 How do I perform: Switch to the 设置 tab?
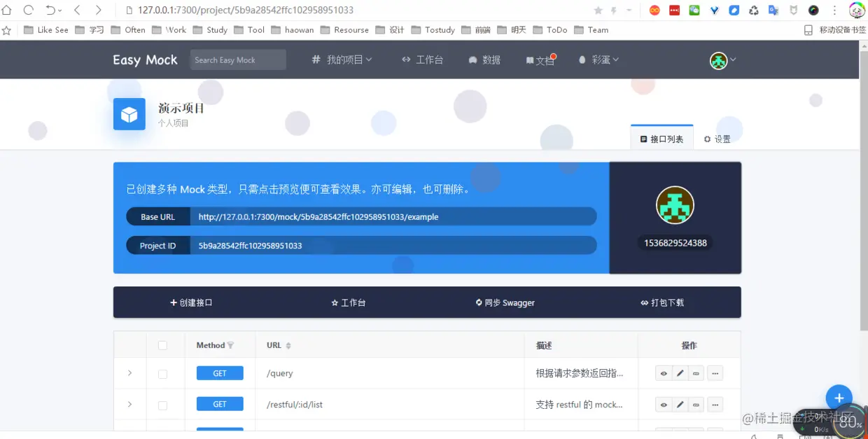717,139
